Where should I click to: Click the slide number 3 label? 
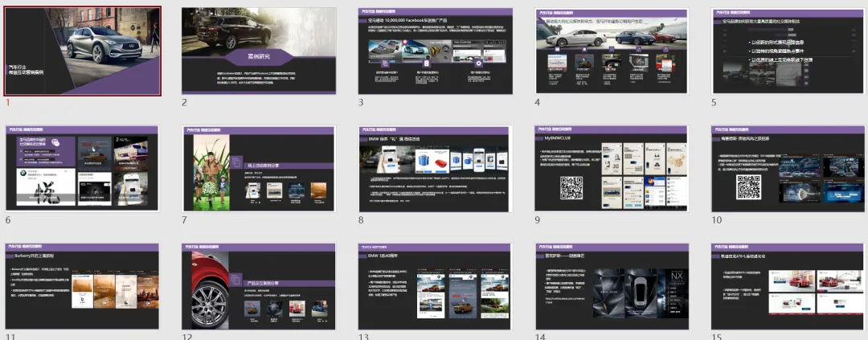coord(361,102)
